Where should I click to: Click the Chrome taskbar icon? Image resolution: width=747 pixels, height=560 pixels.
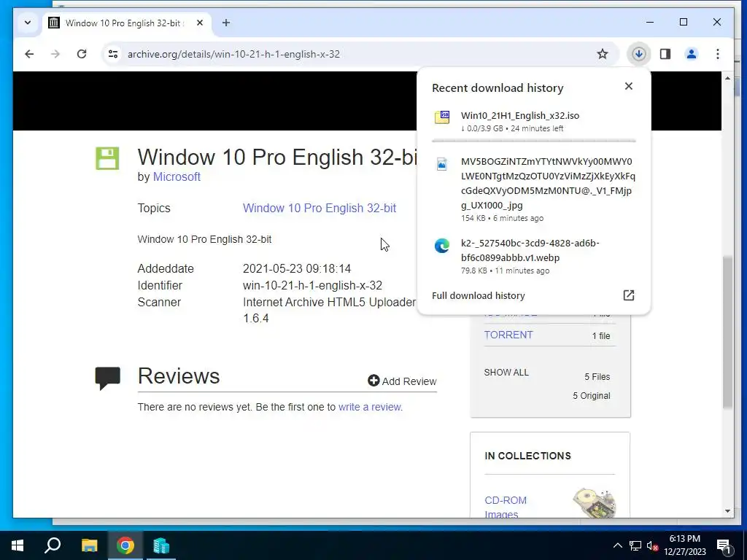pos(125,545)
